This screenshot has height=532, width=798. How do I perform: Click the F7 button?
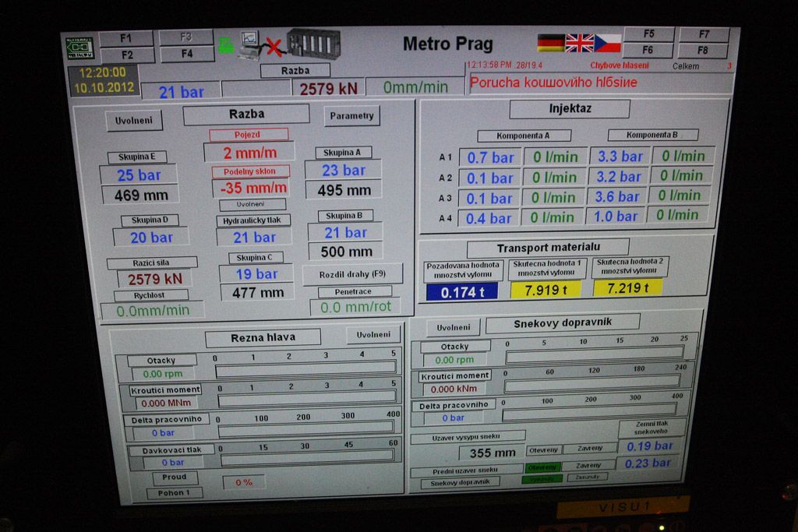[704, 34]
